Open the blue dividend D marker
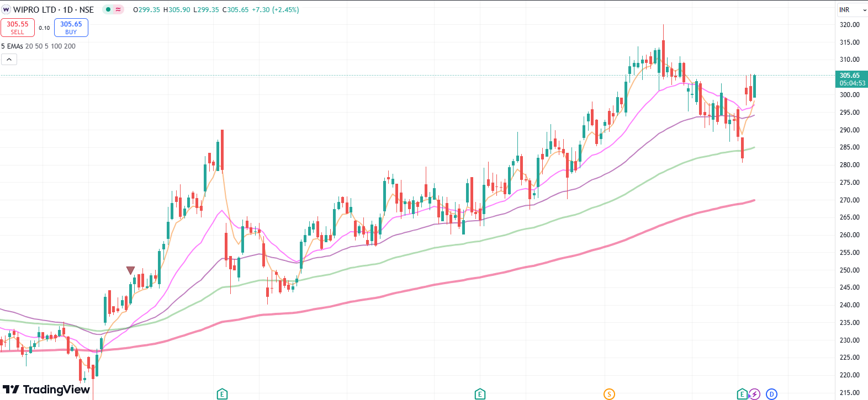The image size is (868, 400). (771, 394)
